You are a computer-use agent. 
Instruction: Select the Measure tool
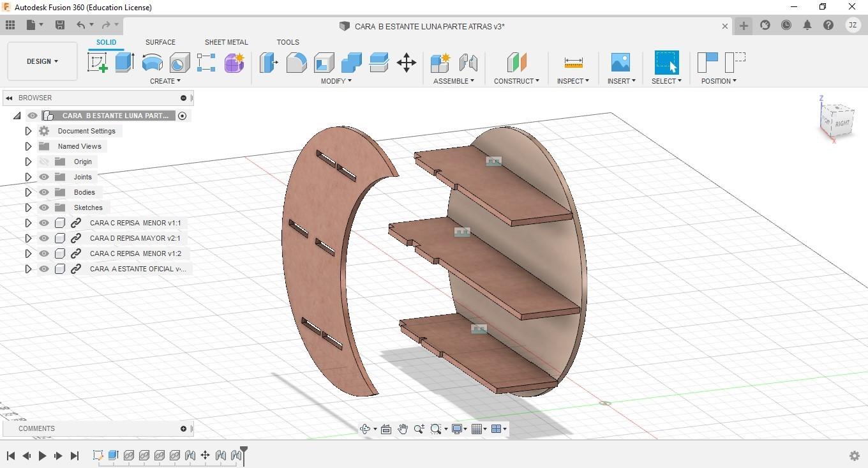click(573, 63)
